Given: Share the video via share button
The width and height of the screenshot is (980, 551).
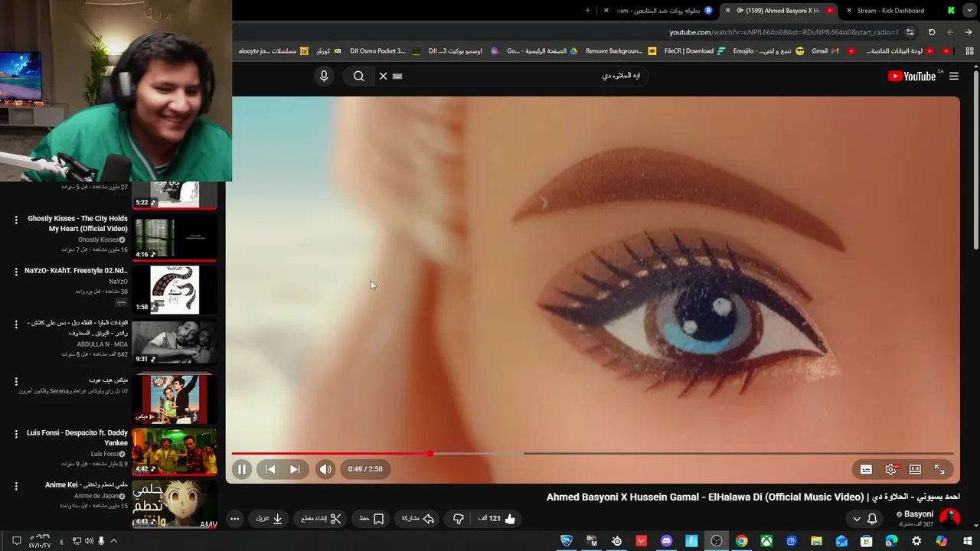Looking at the screenshot, I should [419, 519].
